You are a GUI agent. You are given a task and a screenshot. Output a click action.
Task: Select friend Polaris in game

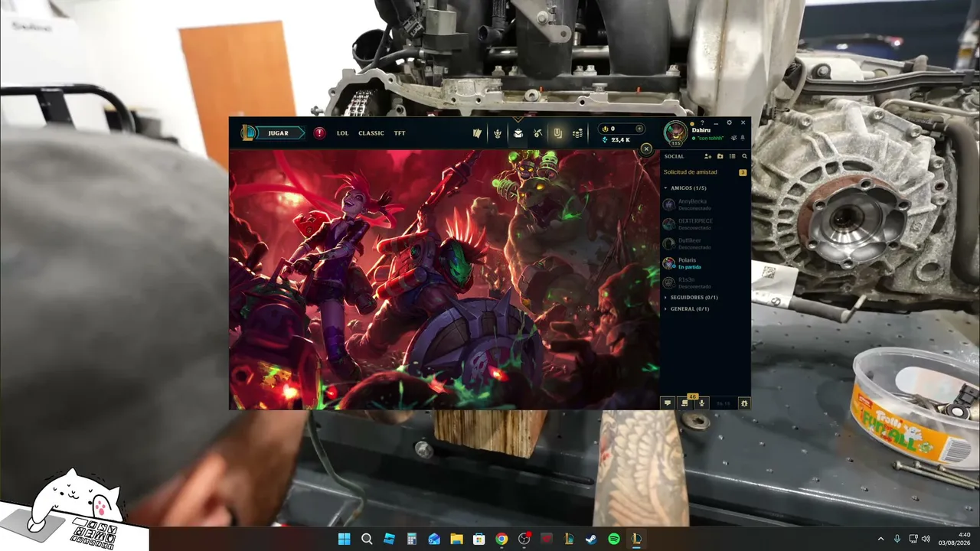tap(705, 263)
